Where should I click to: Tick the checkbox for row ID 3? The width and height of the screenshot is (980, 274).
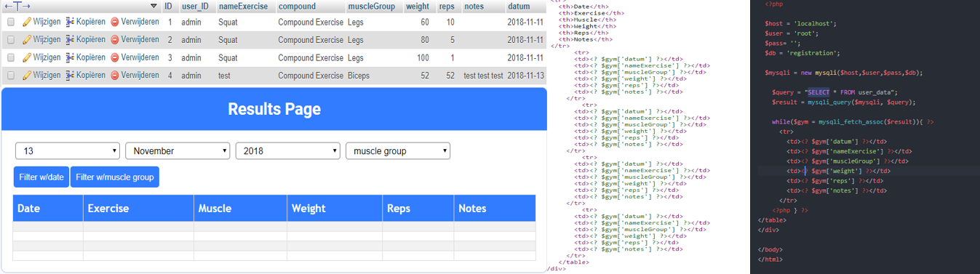coord(11,57)
